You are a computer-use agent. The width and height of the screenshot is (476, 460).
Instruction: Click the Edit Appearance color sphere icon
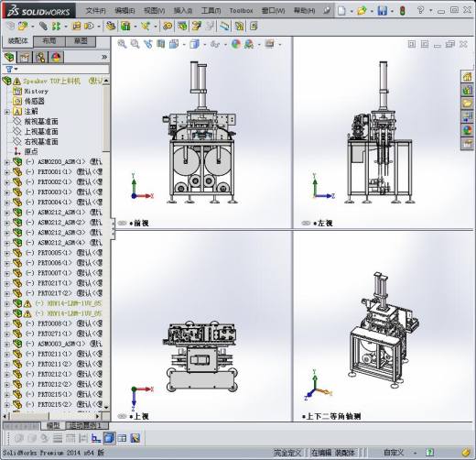(236, 44)
